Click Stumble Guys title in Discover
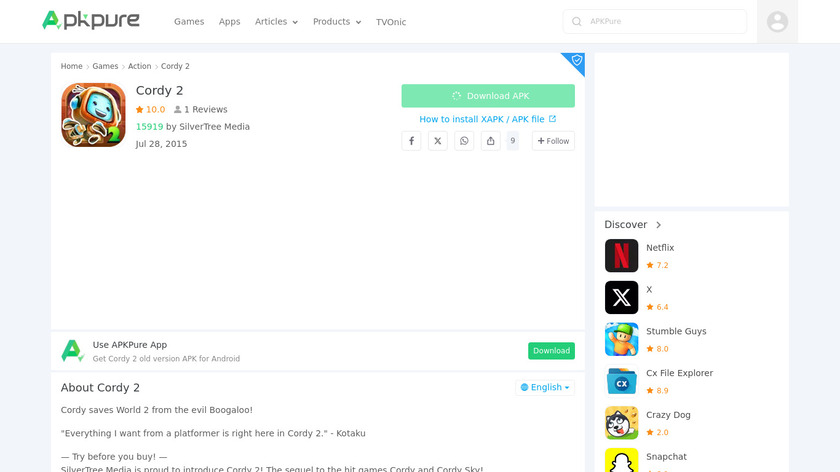The width and height of the screenshot is (840, 472). 676,332
